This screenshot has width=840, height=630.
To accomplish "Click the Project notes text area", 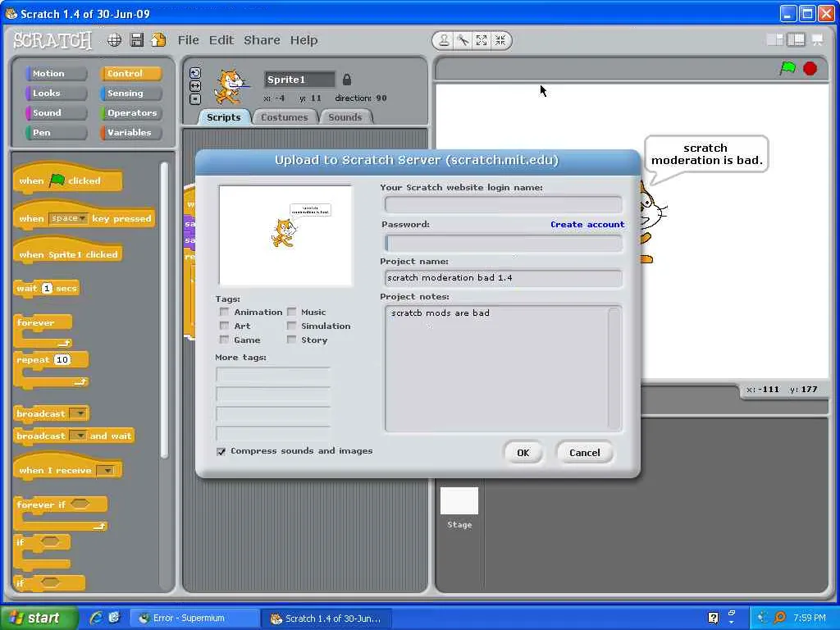I will point(496,368).
